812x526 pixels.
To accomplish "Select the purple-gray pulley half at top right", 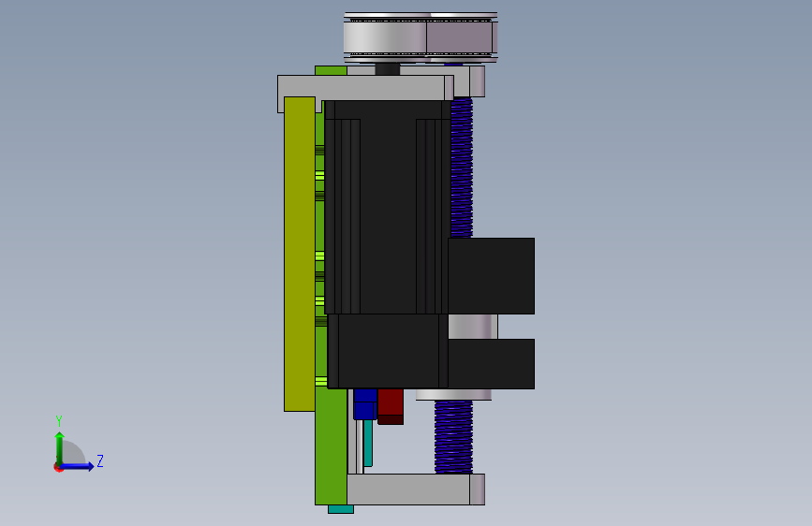I will [x=462, y=37].
